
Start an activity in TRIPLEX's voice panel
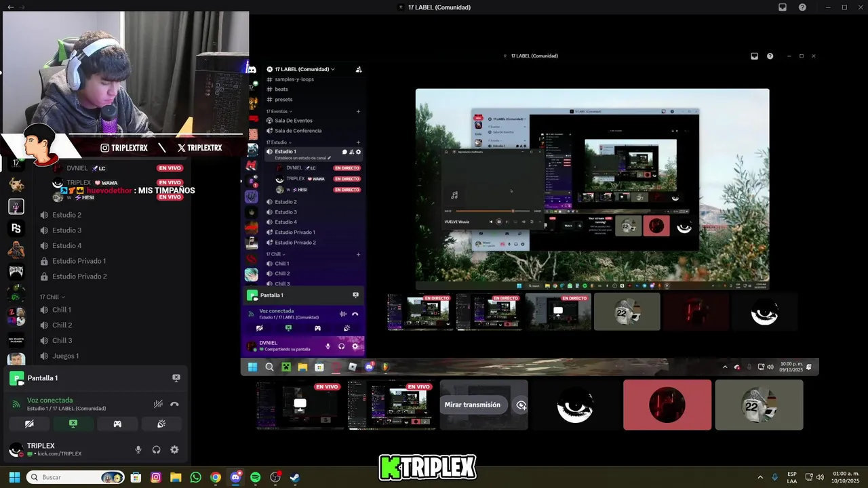[x=117, y=424]
